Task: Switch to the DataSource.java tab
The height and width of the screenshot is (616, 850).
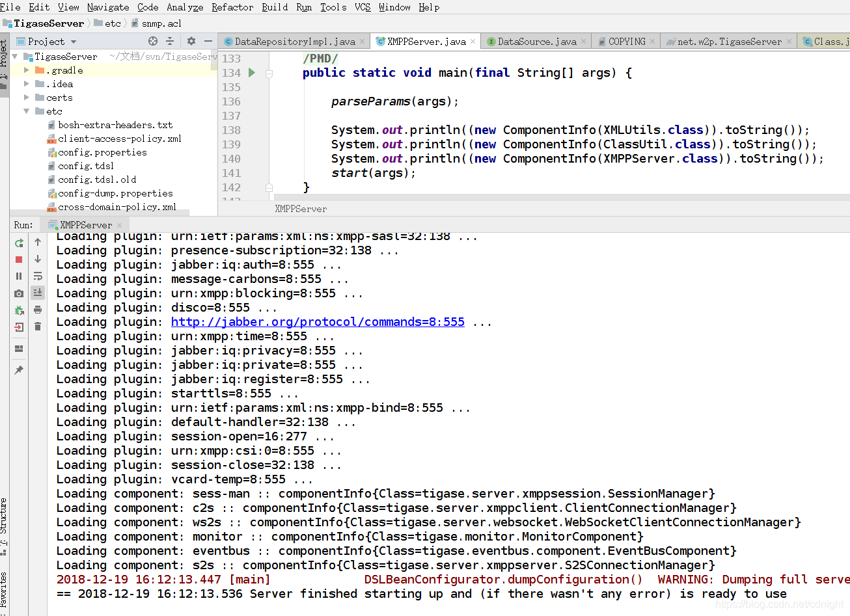Action: pyautogui.click(x=537, y=42)
